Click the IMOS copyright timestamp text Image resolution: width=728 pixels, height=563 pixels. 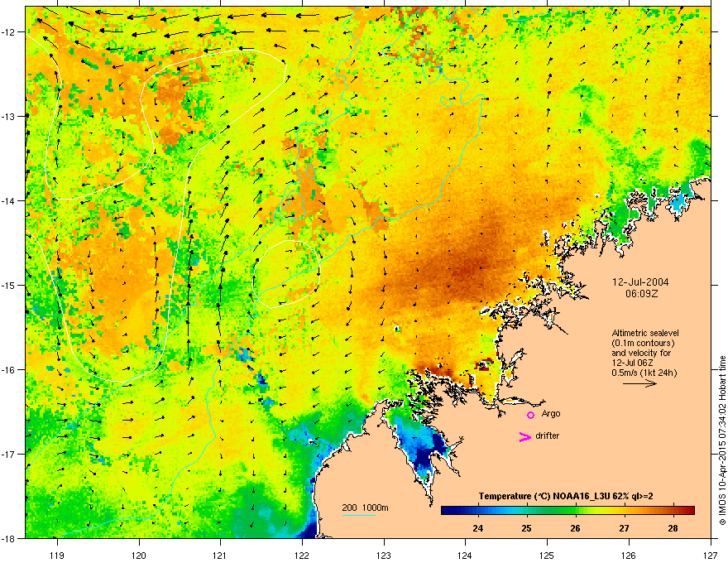pyautogui.click(x=722, y=440)
